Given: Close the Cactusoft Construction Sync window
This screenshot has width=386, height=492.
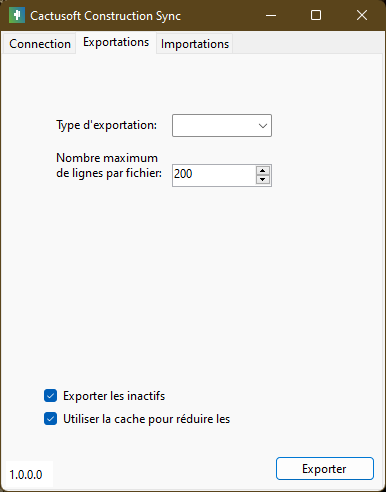Looking at the screenshot, I should [362, 15].
